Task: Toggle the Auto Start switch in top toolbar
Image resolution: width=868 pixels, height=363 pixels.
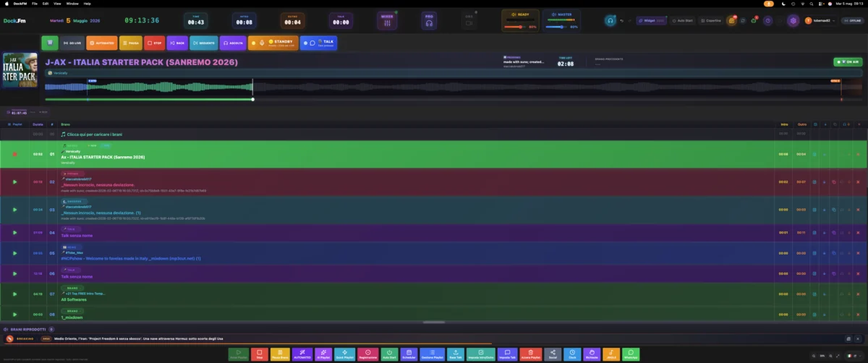Action: 683,20
